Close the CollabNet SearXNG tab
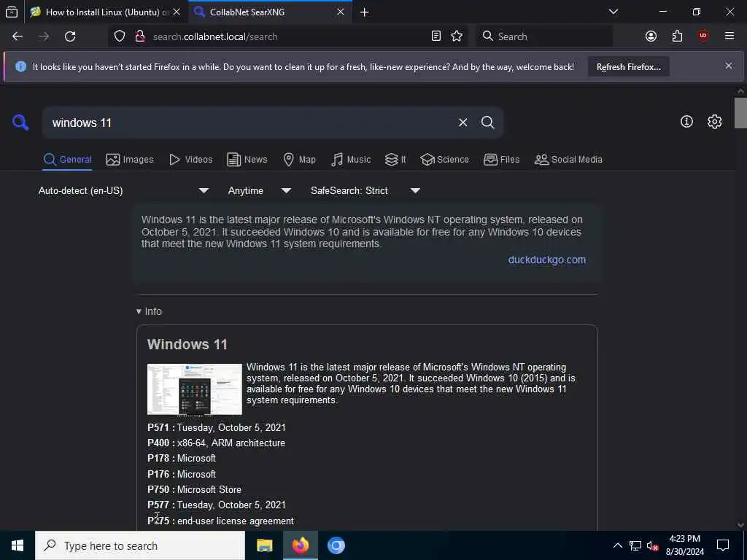747x560 pixels. [341, 12]
